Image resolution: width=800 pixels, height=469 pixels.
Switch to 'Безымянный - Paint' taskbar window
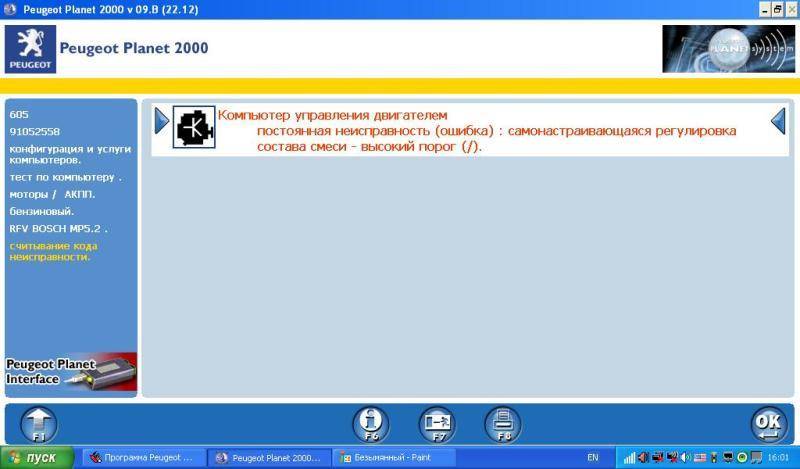(x=394, y=458)
